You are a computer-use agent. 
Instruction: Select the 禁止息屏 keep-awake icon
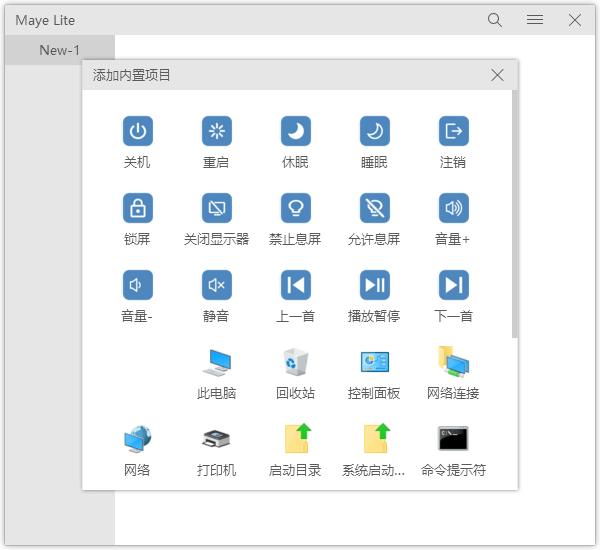[295, 208]
